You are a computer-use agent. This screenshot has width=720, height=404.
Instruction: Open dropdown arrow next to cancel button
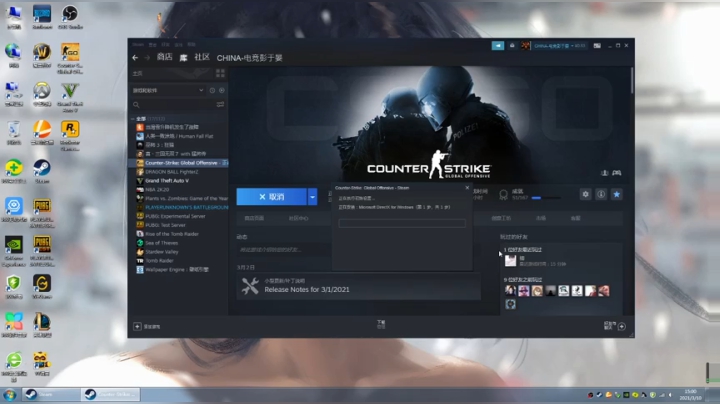(312, 196)
